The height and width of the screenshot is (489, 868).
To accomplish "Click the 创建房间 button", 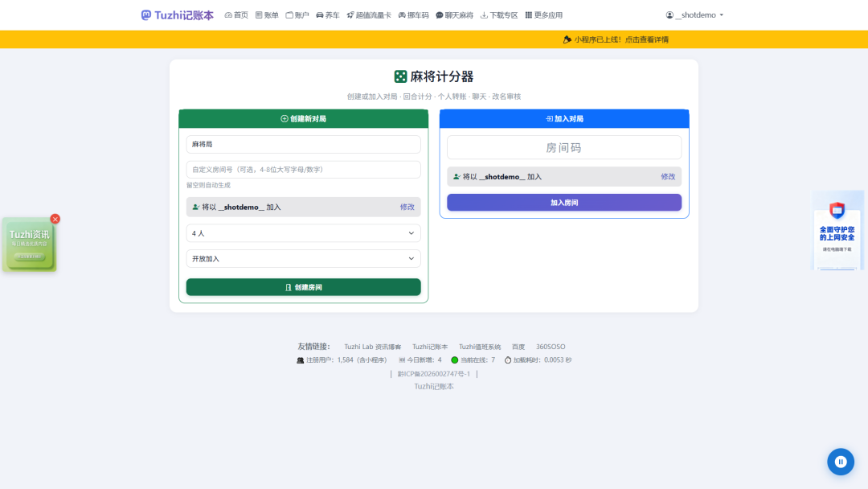I will [303, 287].
